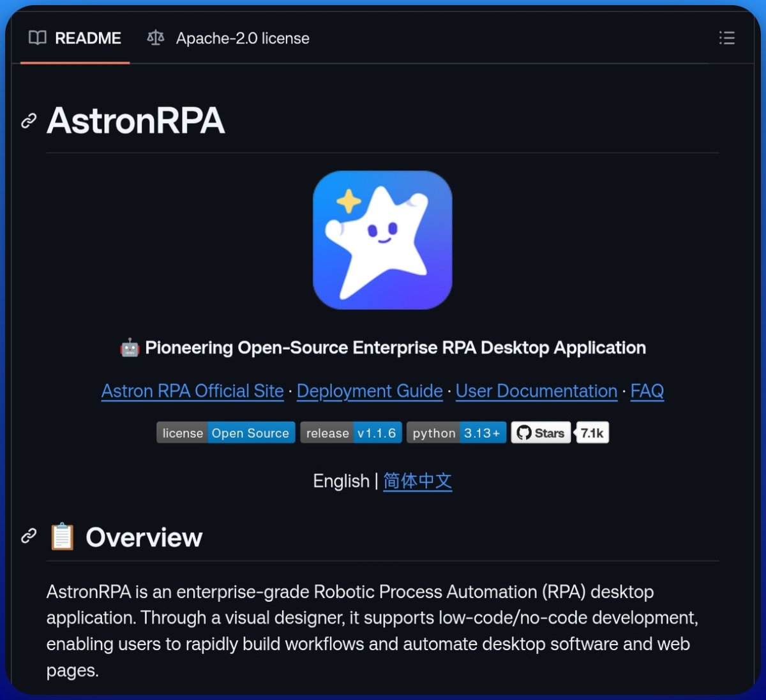
Task: Click the GitHub Stars badge button
Action: pos(541,433)
